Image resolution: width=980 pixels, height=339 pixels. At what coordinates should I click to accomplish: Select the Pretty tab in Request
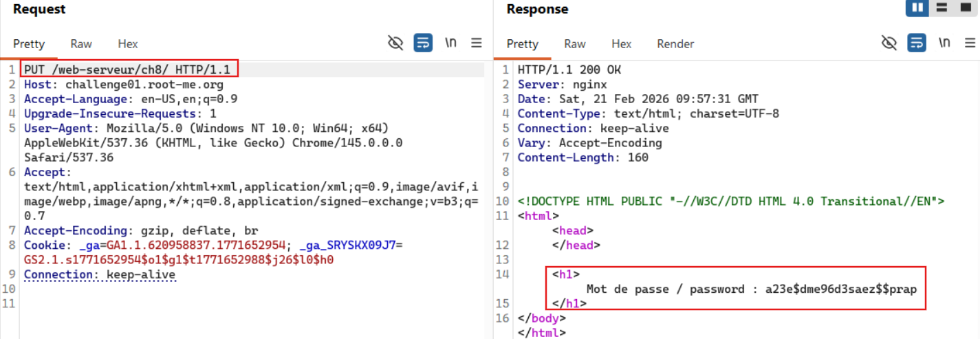(x=29, y=44)
